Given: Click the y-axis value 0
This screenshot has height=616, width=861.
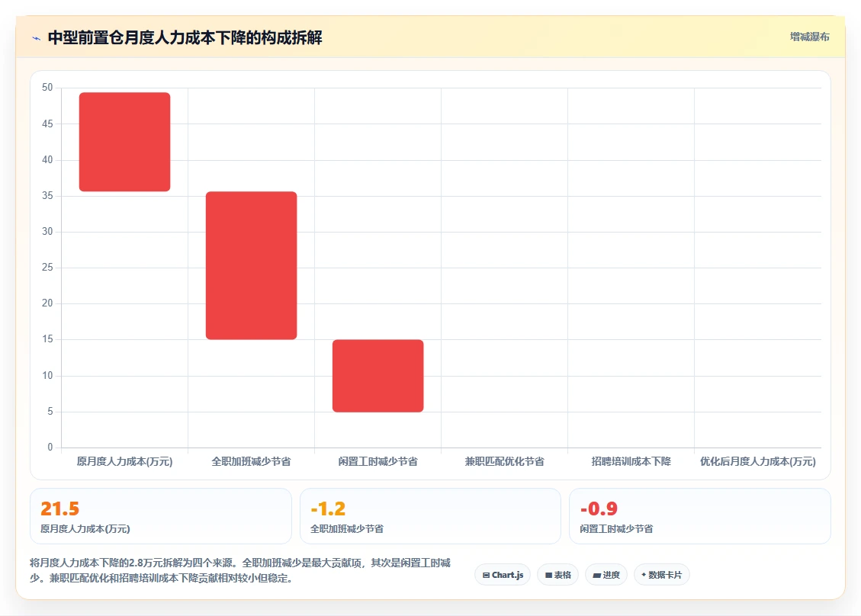Looking at the screenshot, I should [50, 447].
